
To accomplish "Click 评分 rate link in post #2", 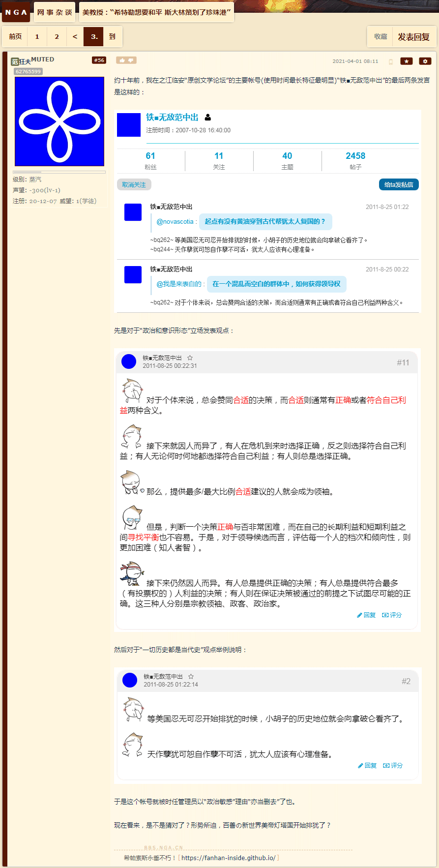I will 393,766.
